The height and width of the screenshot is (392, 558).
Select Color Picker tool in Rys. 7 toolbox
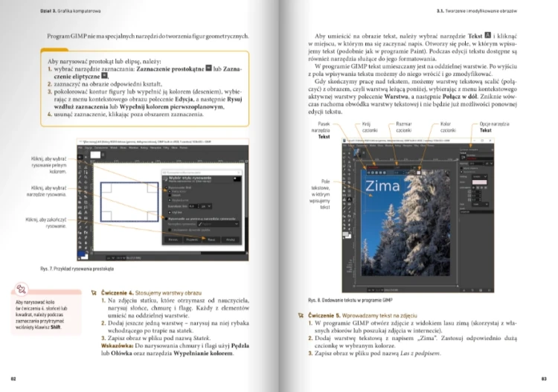(x=80, y=177)
